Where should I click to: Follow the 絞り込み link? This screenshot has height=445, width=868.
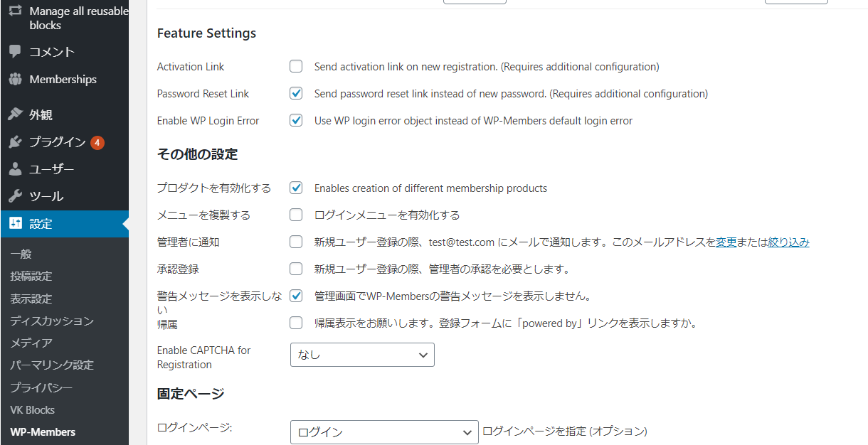pos(788,242)
